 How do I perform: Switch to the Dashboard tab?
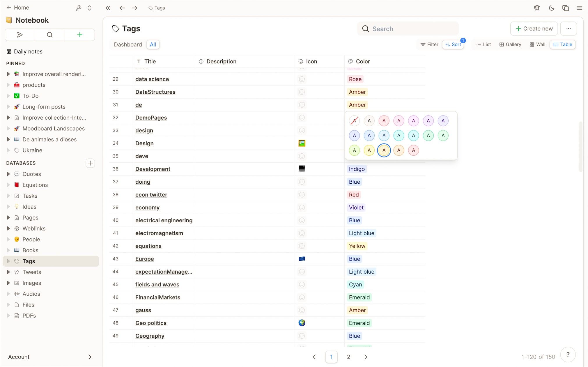pos(128,44)
